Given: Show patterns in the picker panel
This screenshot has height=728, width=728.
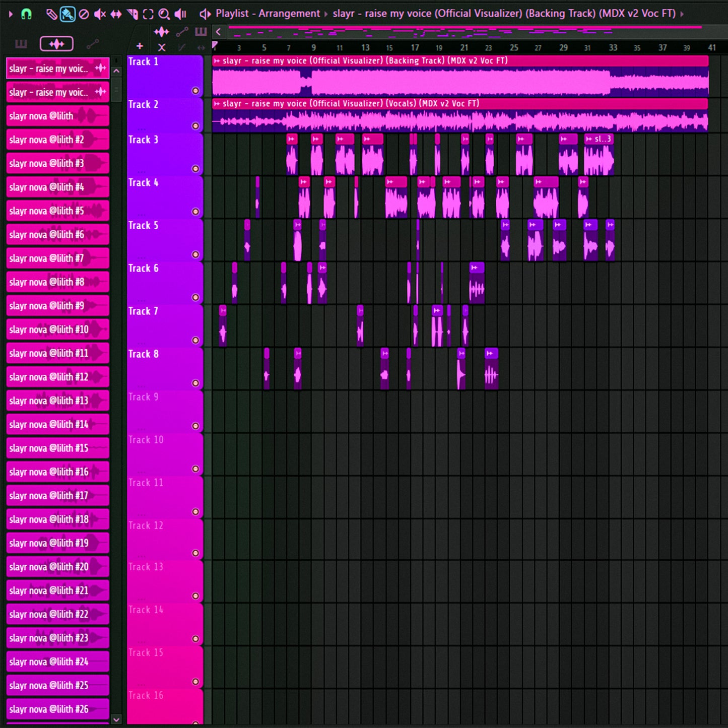Looking at the screenshot, I should pyautogui.click(x=21, y=44).
